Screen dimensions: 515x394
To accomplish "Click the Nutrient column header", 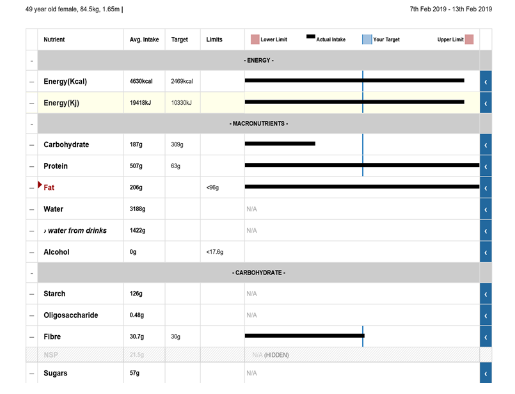I will pos(54,39).
